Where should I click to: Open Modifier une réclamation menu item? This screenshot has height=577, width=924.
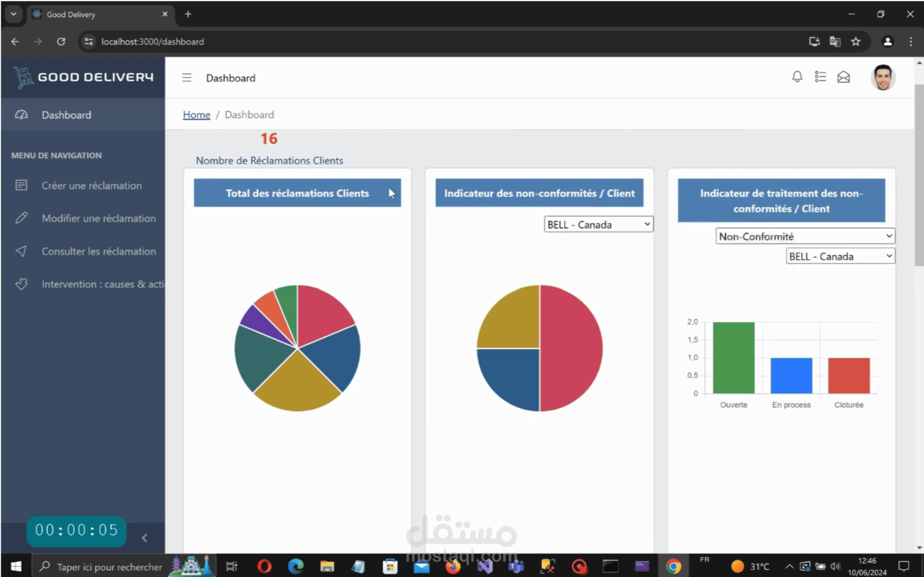(83, 218)
